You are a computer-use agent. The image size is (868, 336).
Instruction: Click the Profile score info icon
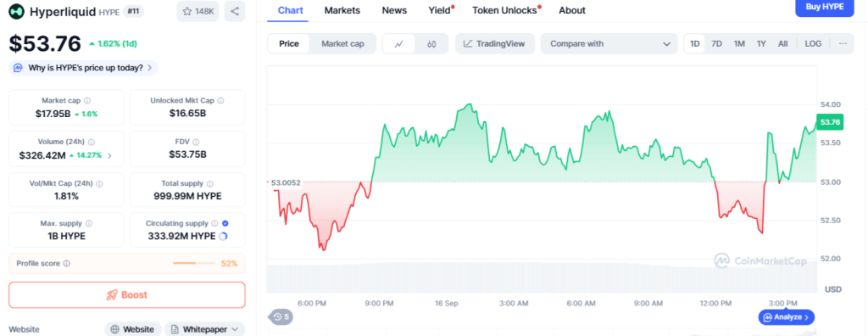tap(66, 263)
